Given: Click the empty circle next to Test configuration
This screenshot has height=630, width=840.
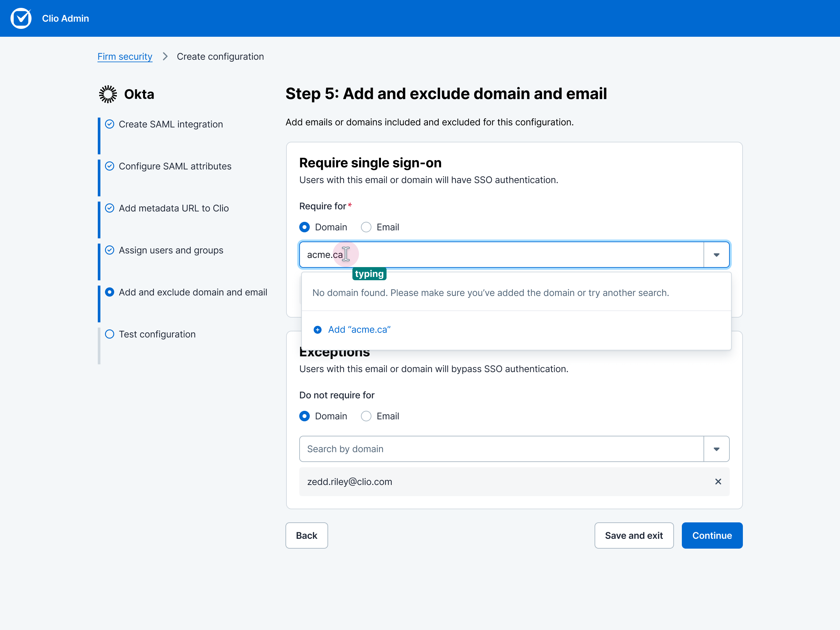Looking at the screenshot, I should pyautogui.click(x=109, y=334).
